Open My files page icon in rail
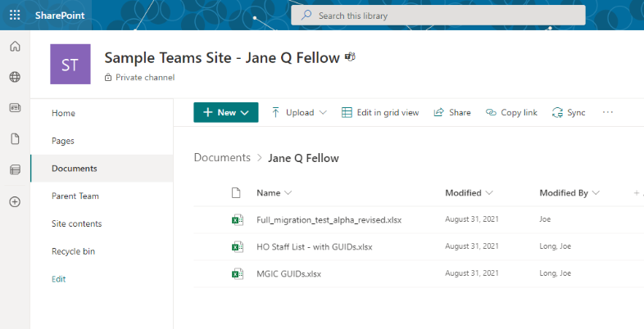644x329 pixels. (15, 138)
